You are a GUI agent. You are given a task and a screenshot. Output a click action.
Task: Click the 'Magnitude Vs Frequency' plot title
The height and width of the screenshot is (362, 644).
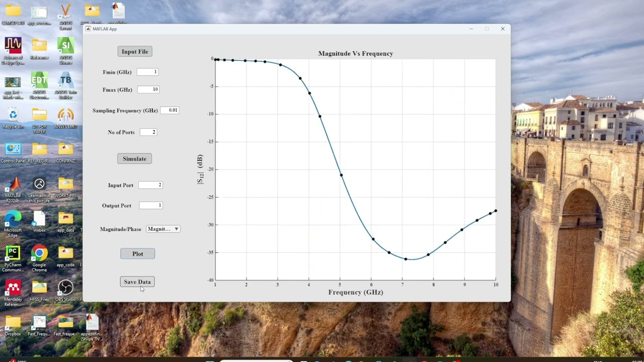click(x=356, y=53)
